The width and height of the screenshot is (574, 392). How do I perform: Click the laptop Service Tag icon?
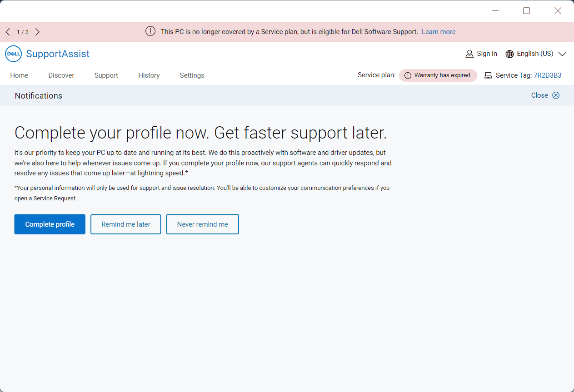point(488,75)
